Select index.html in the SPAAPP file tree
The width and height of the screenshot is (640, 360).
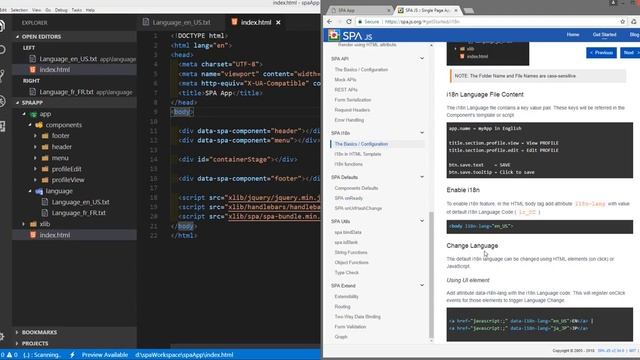coord(55,235)
